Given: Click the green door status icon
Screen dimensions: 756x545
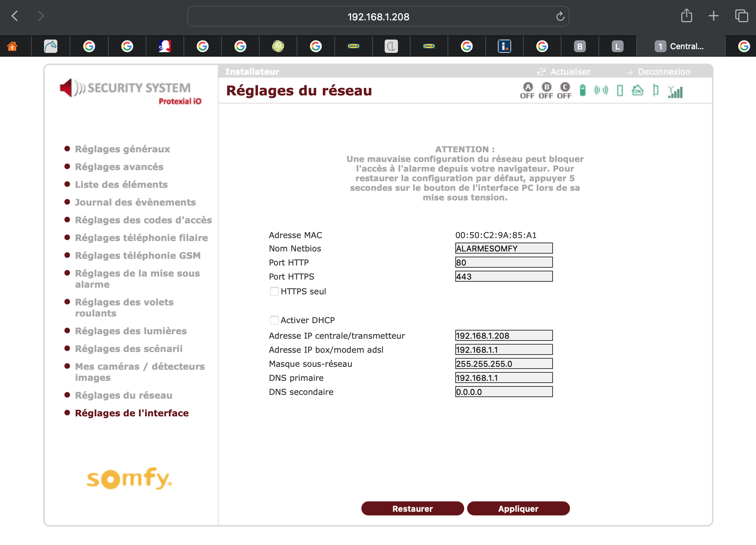Looking at the screenshot, I should [x=620, y=91].
